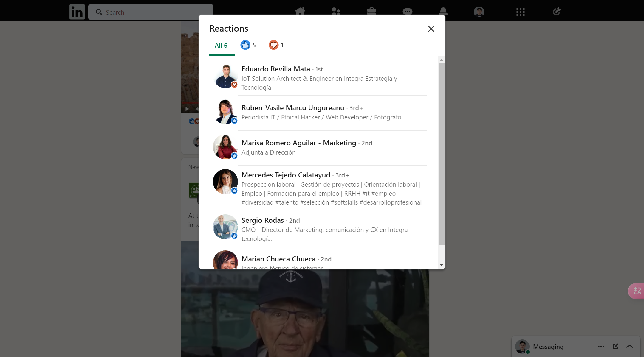644x357 pixels.
Task: Open the Home feed icon
Action: tap(300, 12)
